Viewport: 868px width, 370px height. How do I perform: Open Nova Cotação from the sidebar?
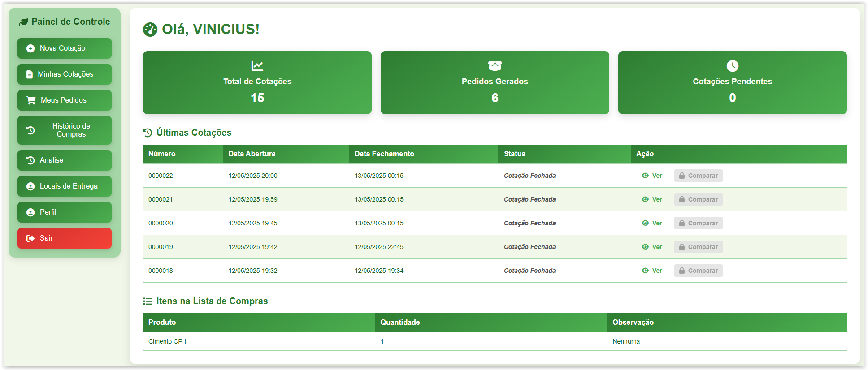tap(65, 48)
